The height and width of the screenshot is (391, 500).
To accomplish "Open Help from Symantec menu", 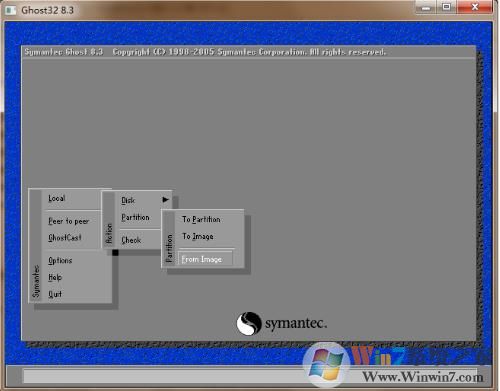I will point(55,277).
